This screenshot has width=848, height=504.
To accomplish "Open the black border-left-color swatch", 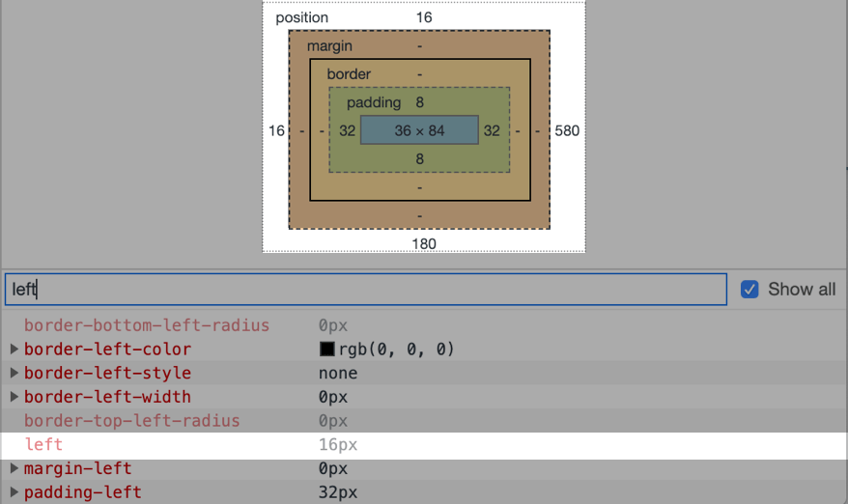I will (x=327, y=350).
